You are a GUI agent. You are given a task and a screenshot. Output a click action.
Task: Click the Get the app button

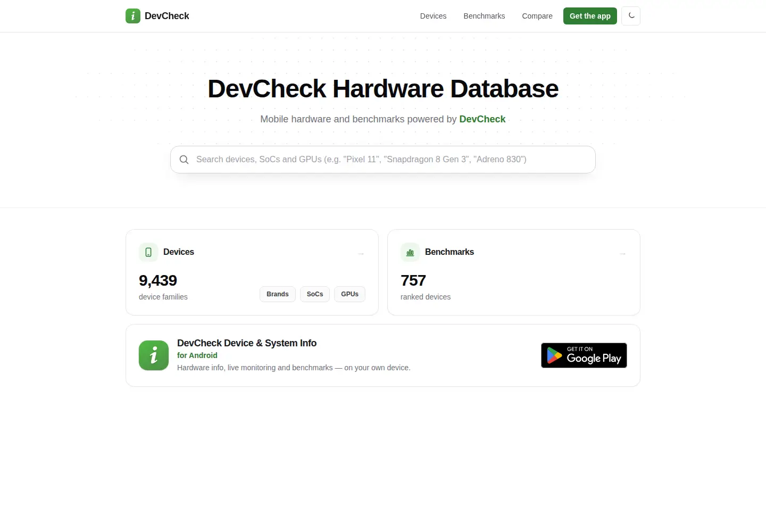coord(590,16)
